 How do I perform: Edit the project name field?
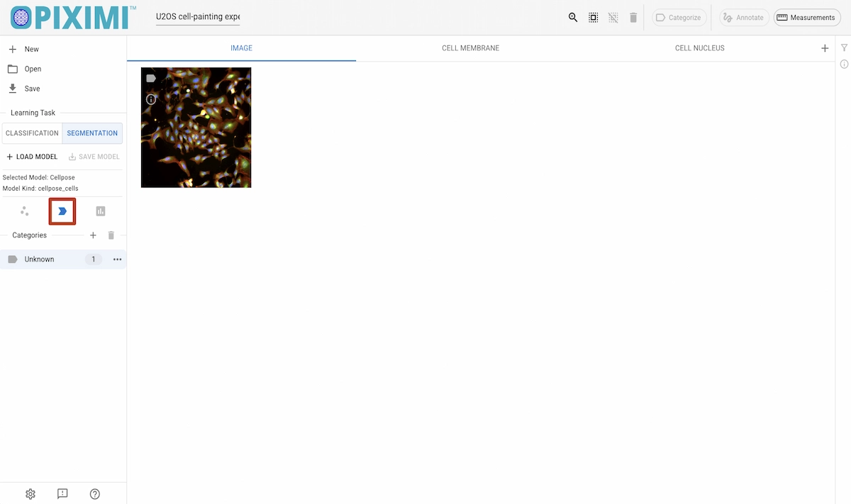[198, 17]
